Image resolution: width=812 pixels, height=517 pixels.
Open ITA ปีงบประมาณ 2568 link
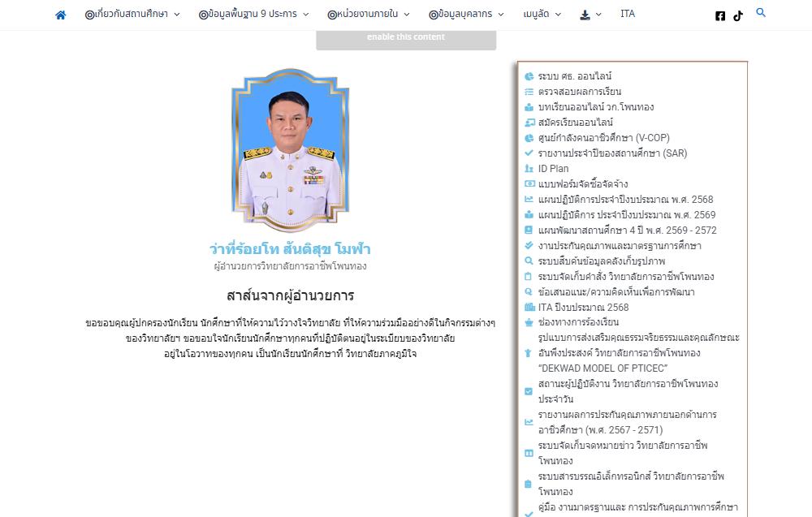(x=584, y=308)
